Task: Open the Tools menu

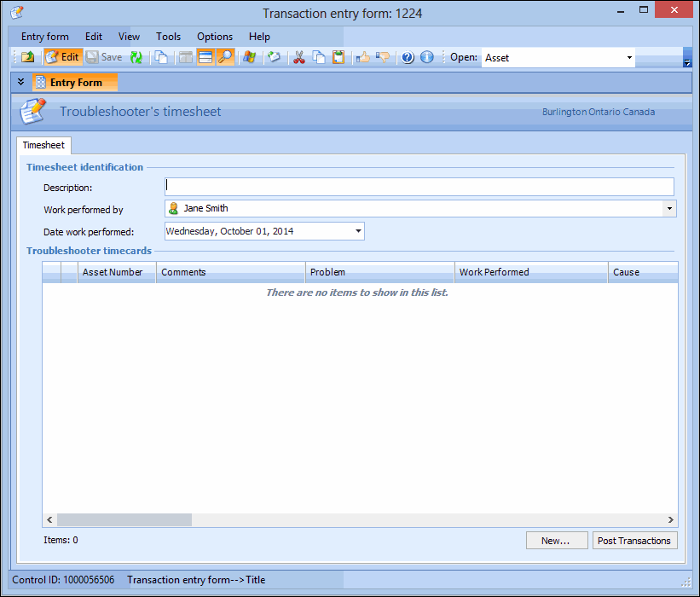Action: (168, 37)
